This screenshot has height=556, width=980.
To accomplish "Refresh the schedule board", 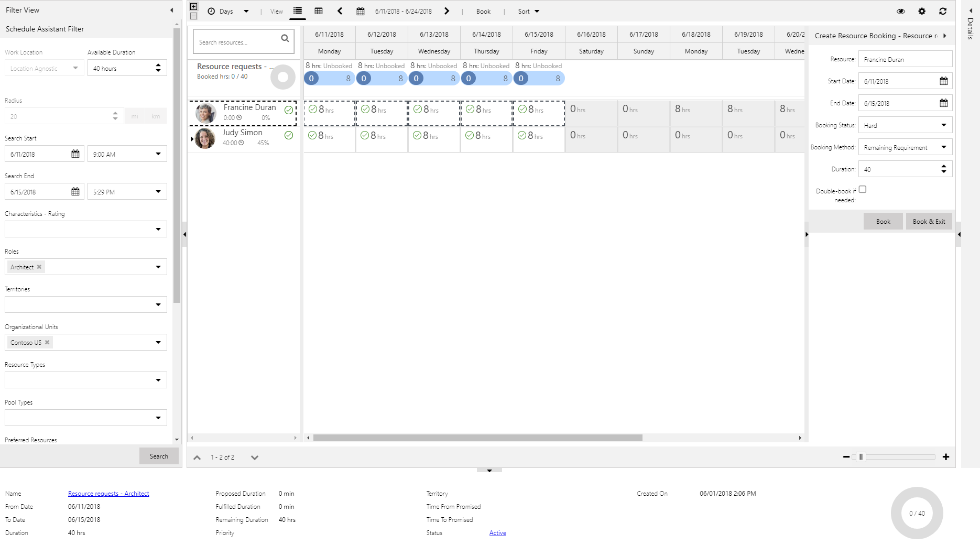I will [943, 11].
